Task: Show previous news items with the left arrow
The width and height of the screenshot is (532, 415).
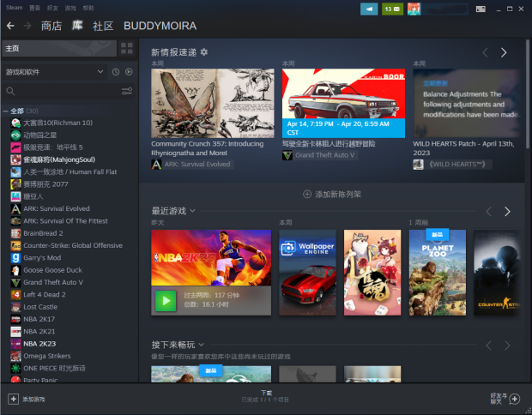Action: 485,52
